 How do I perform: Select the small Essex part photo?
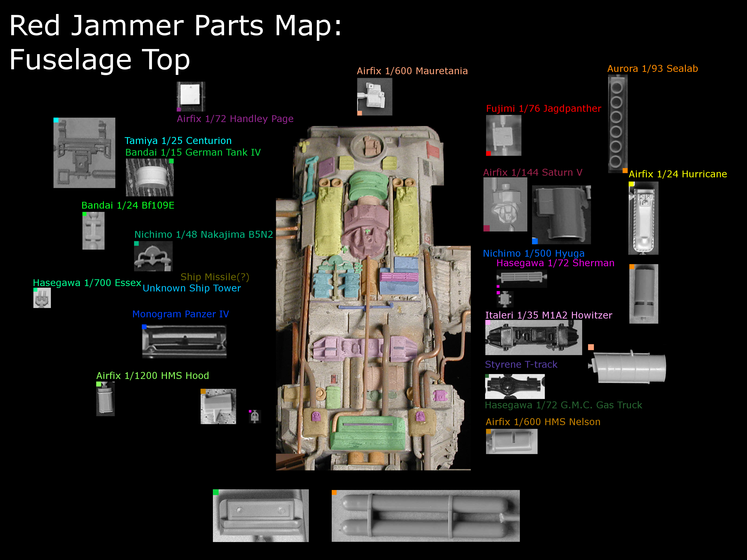42,298
